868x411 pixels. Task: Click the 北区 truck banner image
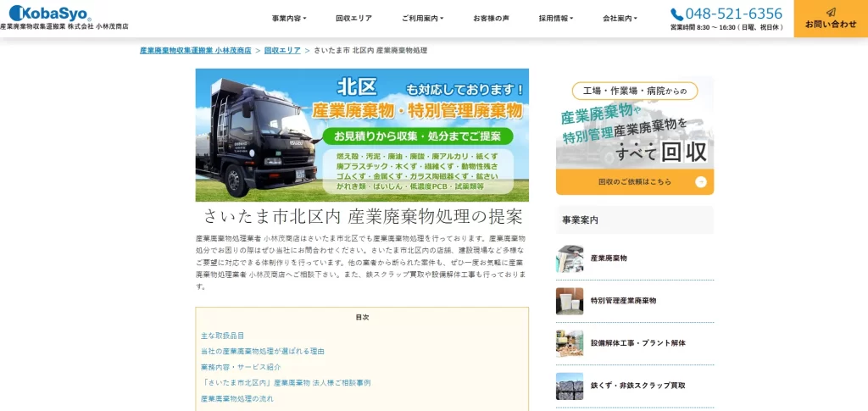[x=362, y=135]
